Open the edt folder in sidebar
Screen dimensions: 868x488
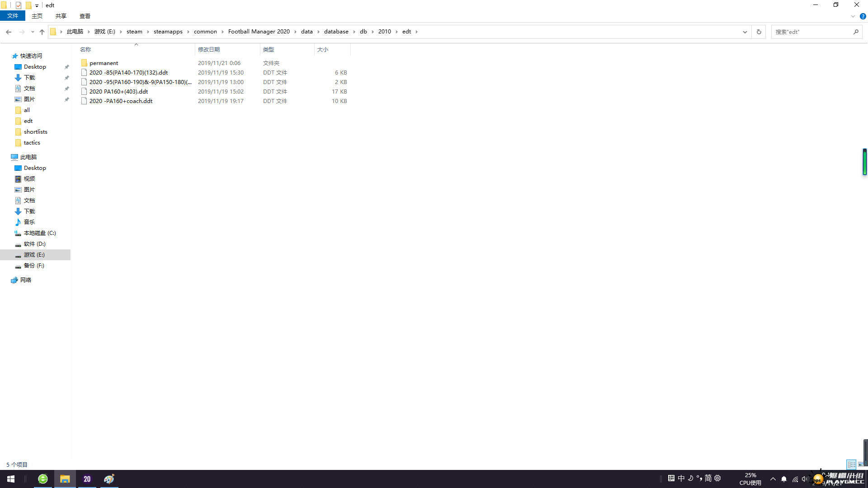[x=28, y=121]
